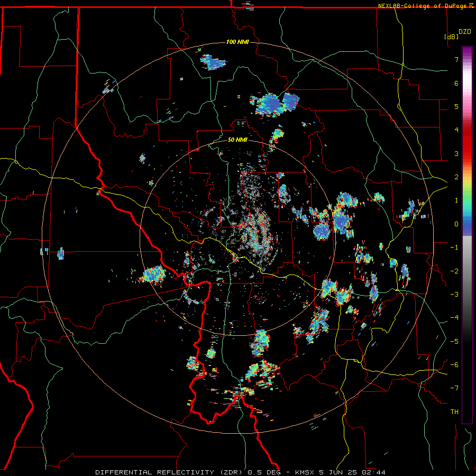Select the -3 value on color scale
The height and width of the screenshot is (476, 476).
tap(454, 295)
